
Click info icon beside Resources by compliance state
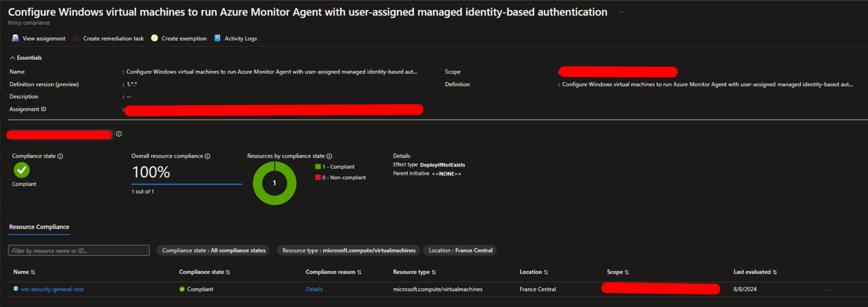click(x=329, y=156)
